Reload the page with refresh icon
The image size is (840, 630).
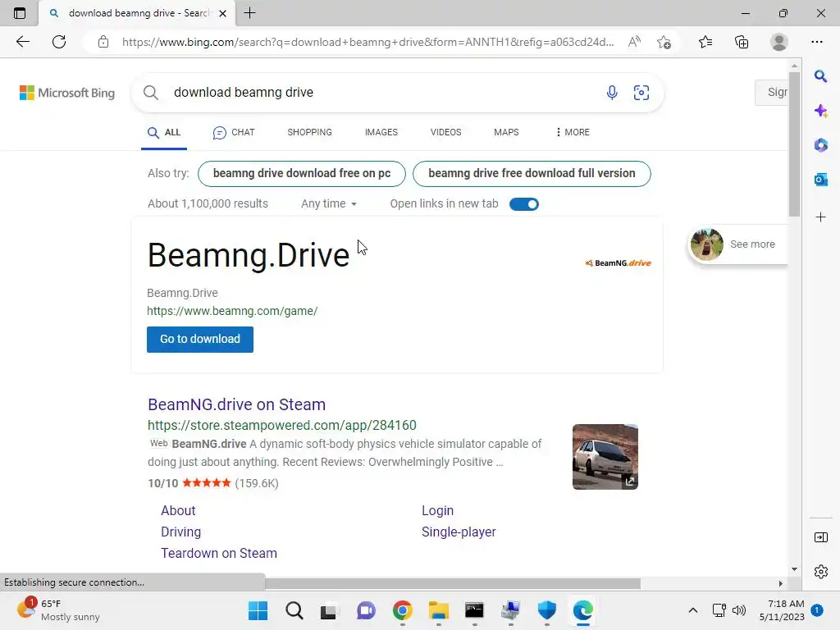click(x=59, y=42)
